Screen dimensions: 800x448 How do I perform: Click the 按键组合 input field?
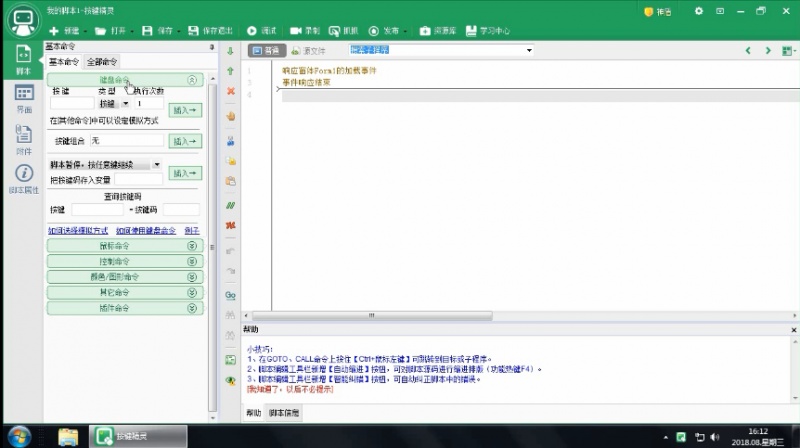pos(127,141)
